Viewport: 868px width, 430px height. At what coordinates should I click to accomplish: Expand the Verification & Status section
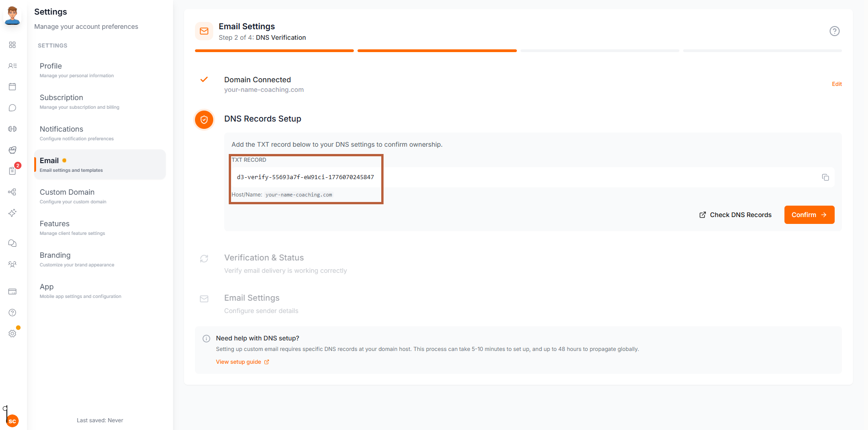pos(264,257)
